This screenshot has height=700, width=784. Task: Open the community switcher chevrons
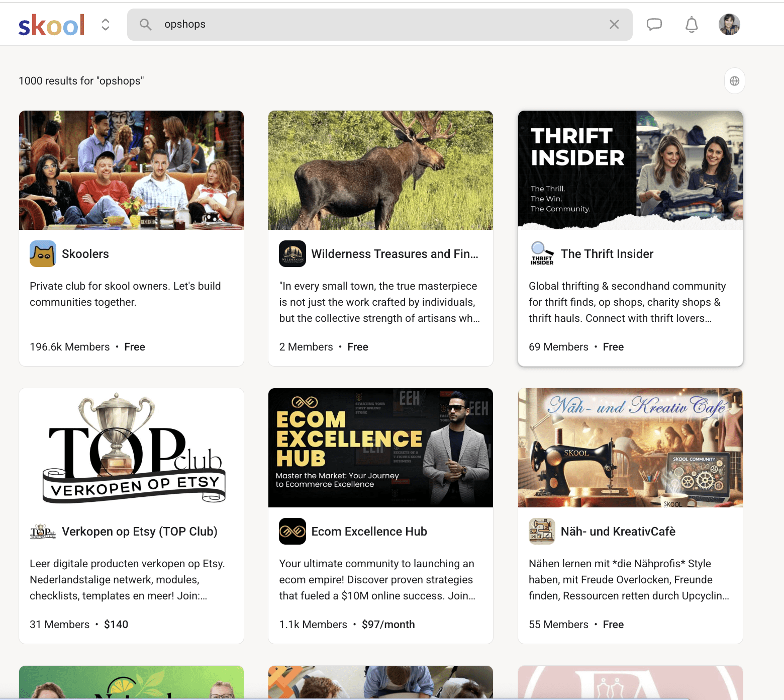[106, 25]
